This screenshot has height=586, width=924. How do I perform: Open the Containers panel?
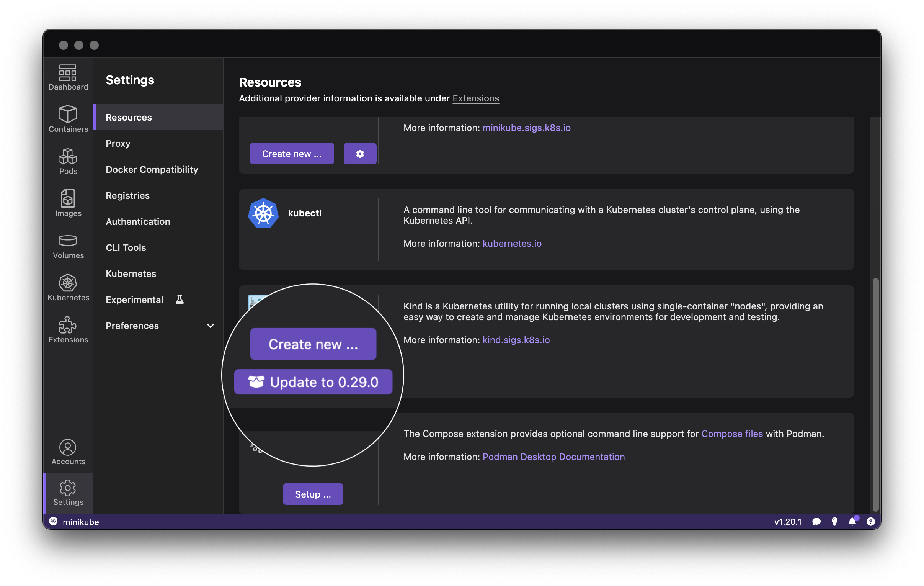tap(67, 119)
